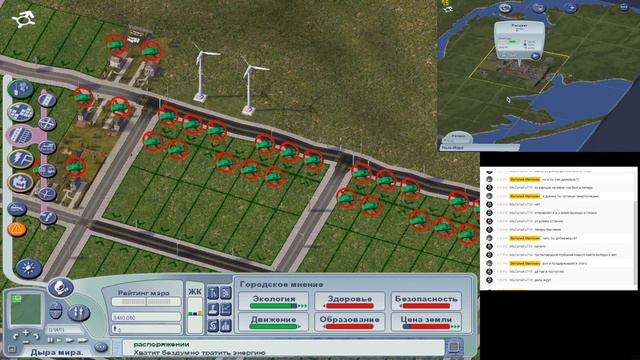The height and width of the screenshot is (360, 640).
Task: Click the second region view top button
Action: [x=538, y=7]
